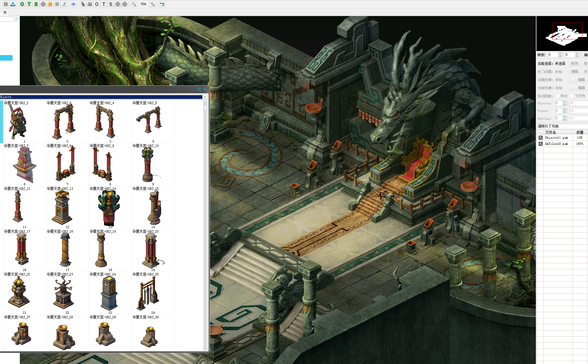Click Tiles -1 text field
The width and height of the screenshot is (588, 364).
pos(578,110)
